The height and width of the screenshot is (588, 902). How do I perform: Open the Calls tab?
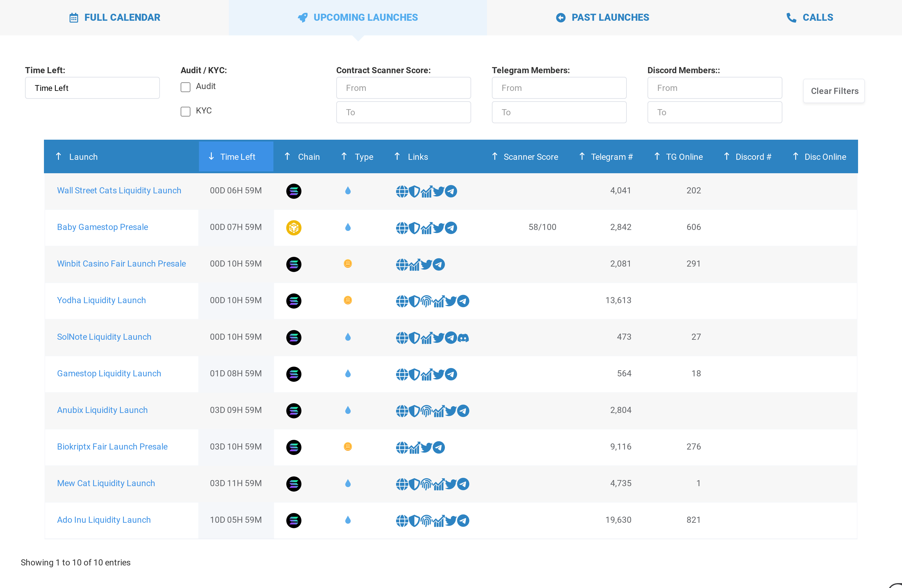point(810,17)
